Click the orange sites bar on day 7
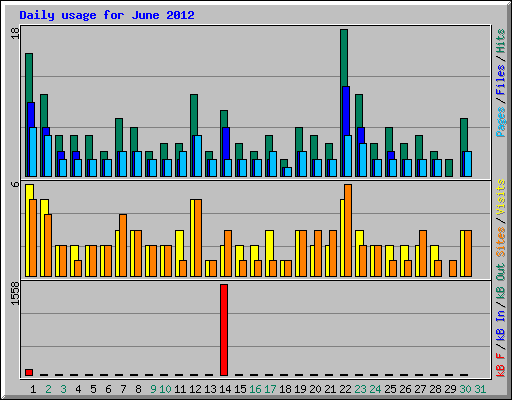 point(123,245)
